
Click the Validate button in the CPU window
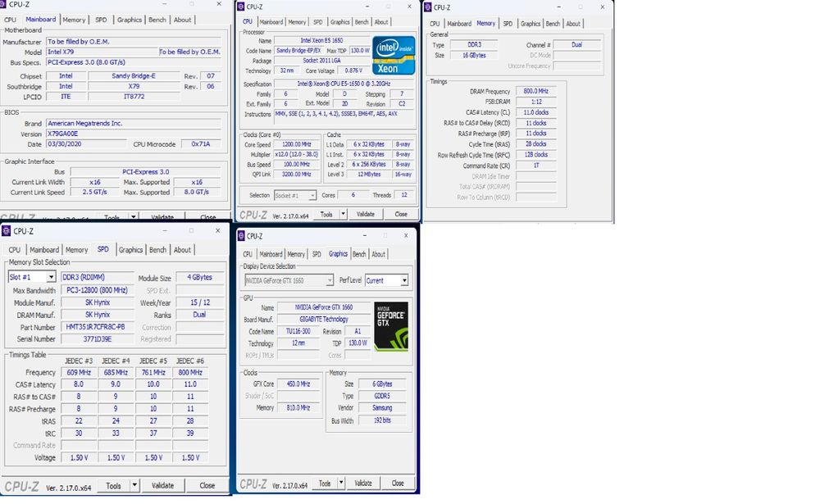pos(366,214)
